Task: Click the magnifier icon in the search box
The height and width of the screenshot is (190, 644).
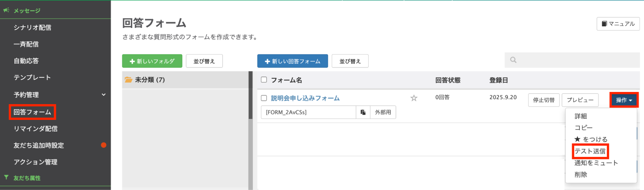Action: click(513, 60)
